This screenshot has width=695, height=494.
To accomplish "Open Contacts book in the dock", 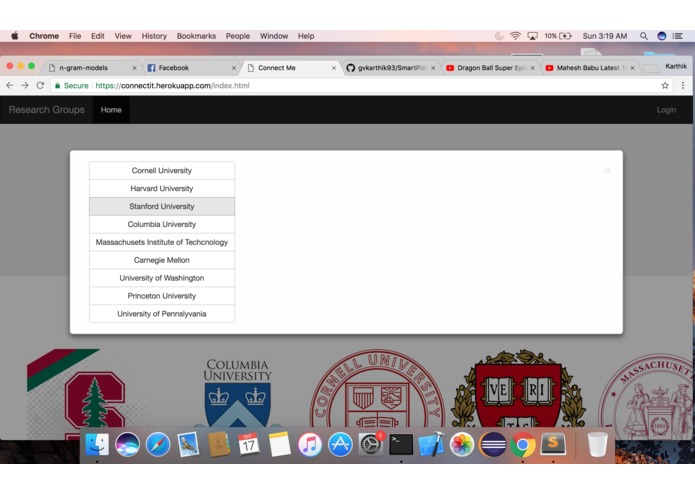I will pyautogui.click(x=219, y=444).
